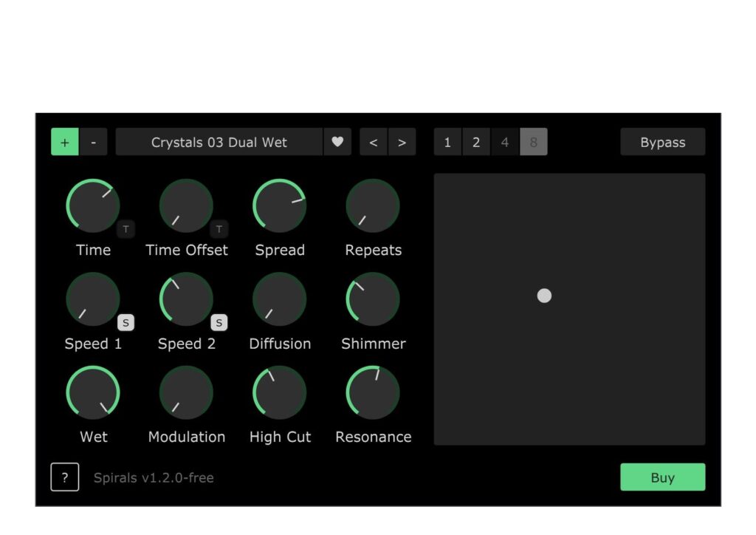756x535 pixels.
Task: Click the Modulation knob
Action: 186,392
